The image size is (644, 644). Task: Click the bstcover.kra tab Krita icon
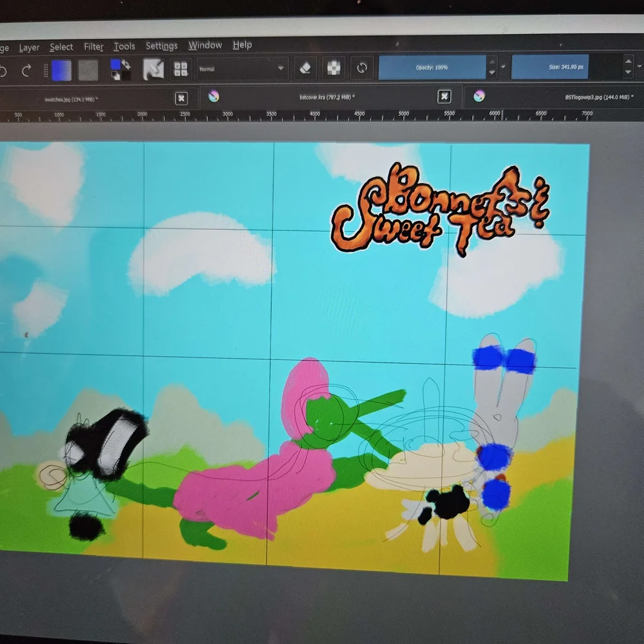click(214, 97)
